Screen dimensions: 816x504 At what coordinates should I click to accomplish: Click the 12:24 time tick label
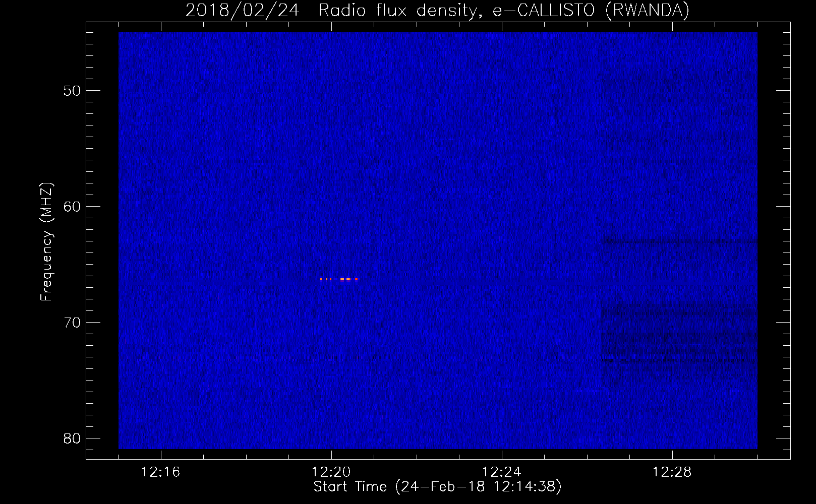coord(502,472)
